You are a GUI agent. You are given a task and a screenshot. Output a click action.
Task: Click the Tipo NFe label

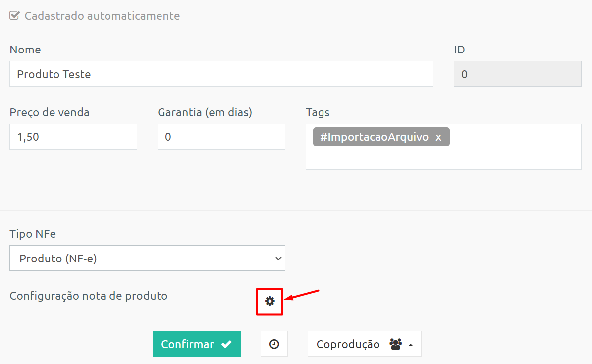click(x=33, y=234)
